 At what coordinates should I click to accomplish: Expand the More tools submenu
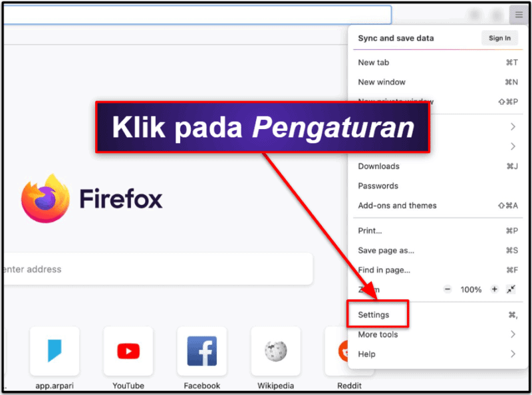438,334
